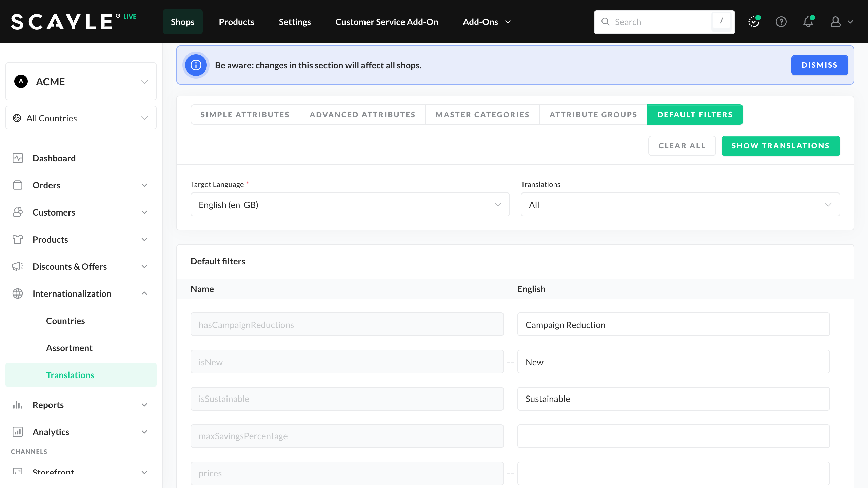The image size is (868, 488).
Task: Collapse the Internationalization menu section
Action: point(144,293)
